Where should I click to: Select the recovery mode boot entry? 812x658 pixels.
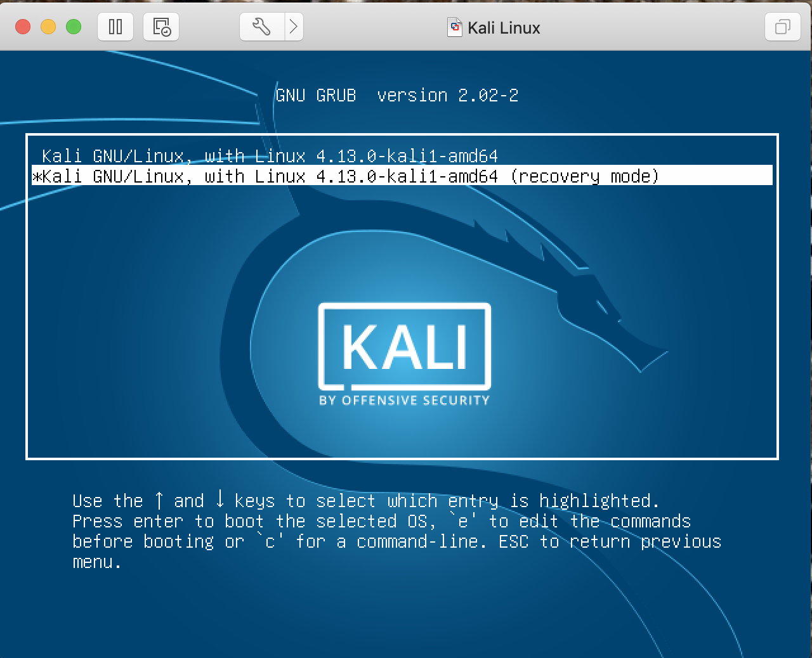click(x=402, y=176)
